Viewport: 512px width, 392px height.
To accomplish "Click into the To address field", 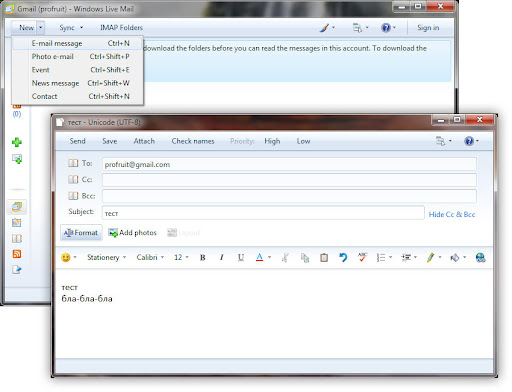I will pyautogui.click(x=289, y=164).
